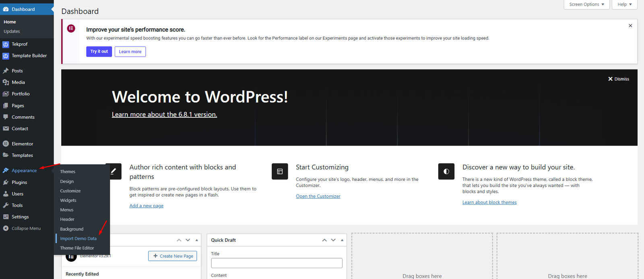Move the Elementor widget down
The height and width of the screenshot is (279, 644).
click(188, 240)
